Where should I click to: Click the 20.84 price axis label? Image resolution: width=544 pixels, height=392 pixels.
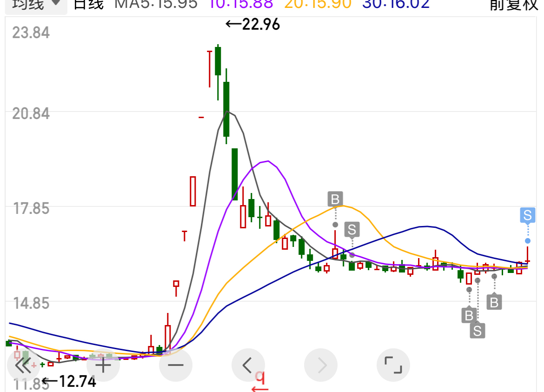tap(31, 114)
